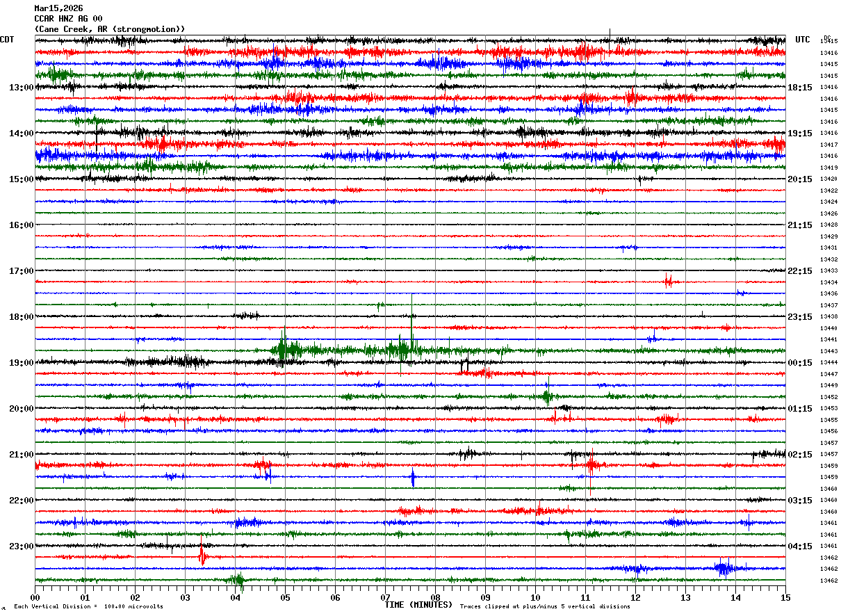Viewport: 841px width, 616px height.
Task: Click the 23:15 UTC time label
Action: point(800,317)
